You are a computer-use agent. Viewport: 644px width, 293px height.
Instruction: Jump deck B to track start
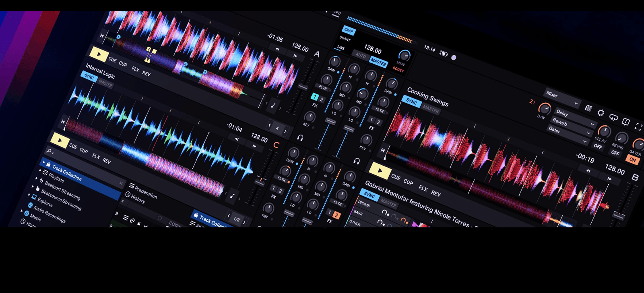coord(383,150)
